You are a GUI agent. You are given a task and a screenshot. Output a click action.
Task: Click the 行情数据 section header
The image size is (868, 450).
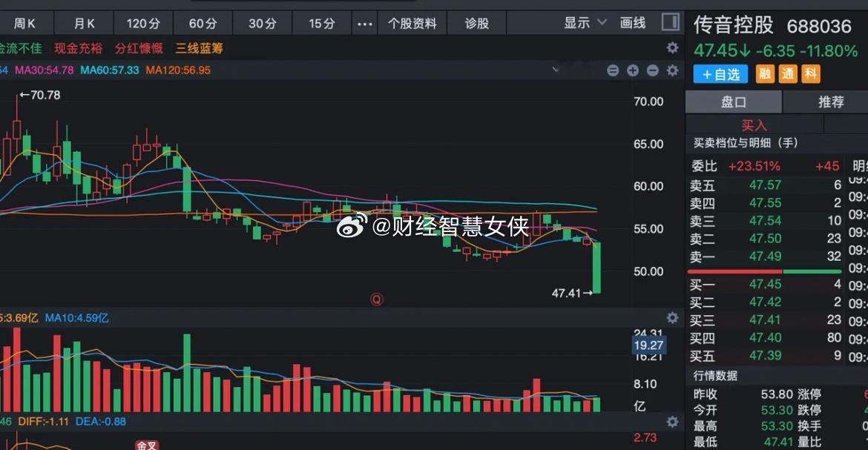coord(715,376)
